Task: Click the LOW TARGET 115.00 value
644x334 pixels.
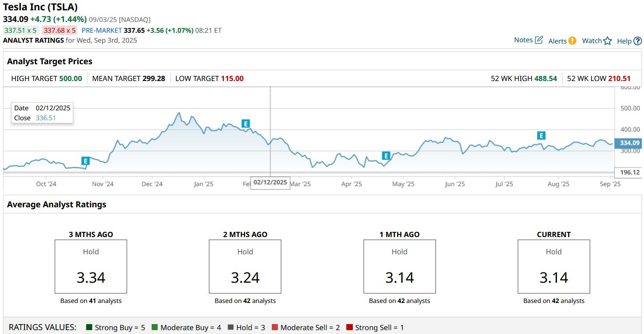Action: point(232,78)
